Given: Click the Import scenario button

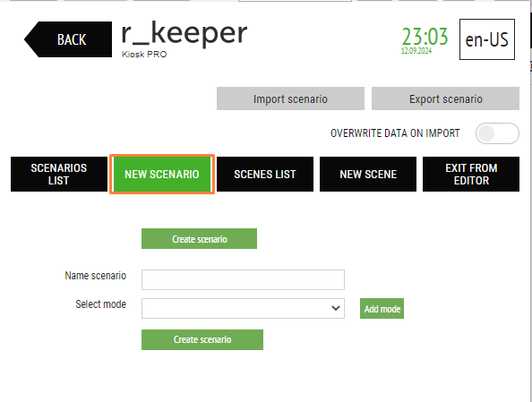Looking at the screenshot, I should tap(290, 98).
